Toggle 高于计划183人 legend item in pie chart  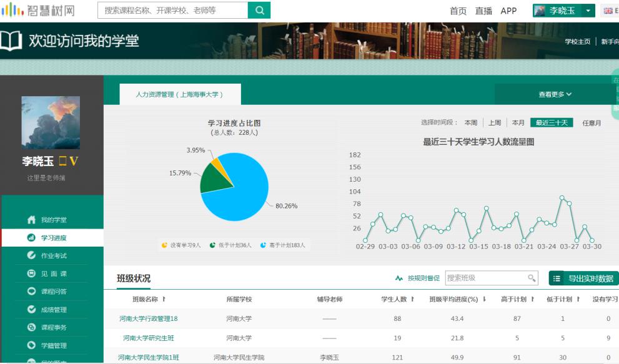[283, 245]
